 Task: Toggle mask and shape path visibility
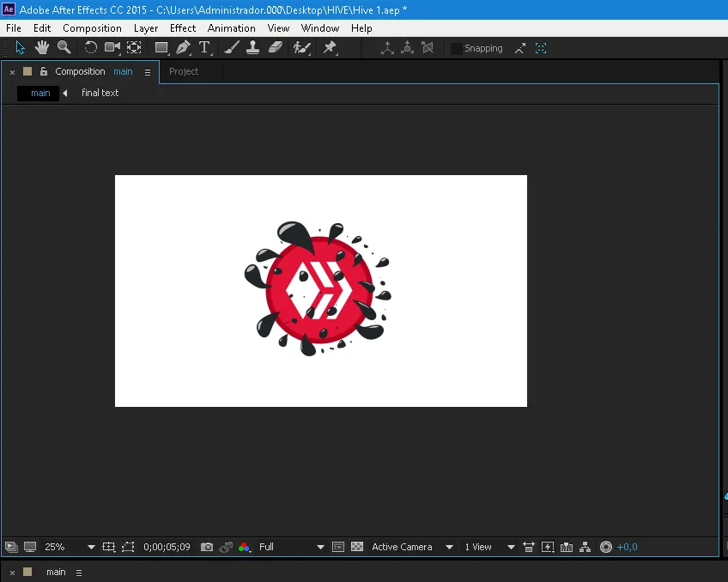click(x=128, y=547)
